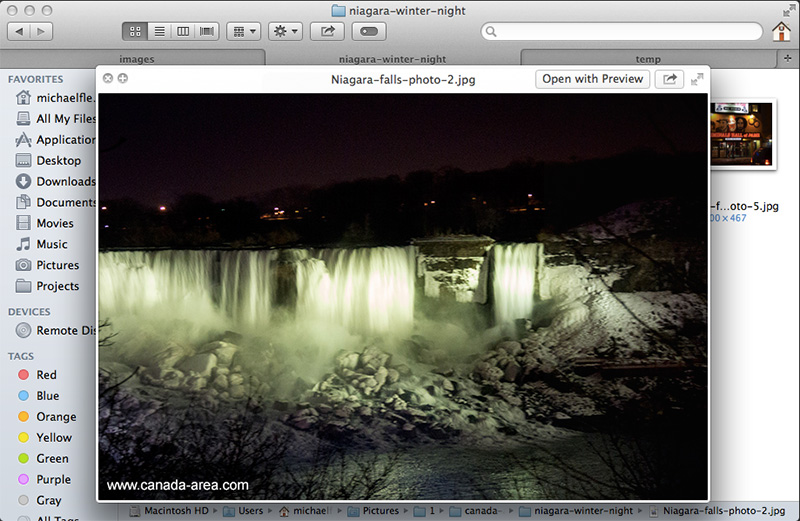The width and height of the screenshot is (800, 521).
Task: Click niagara-winter-night in path bar
Action: (x=576, y=511)
